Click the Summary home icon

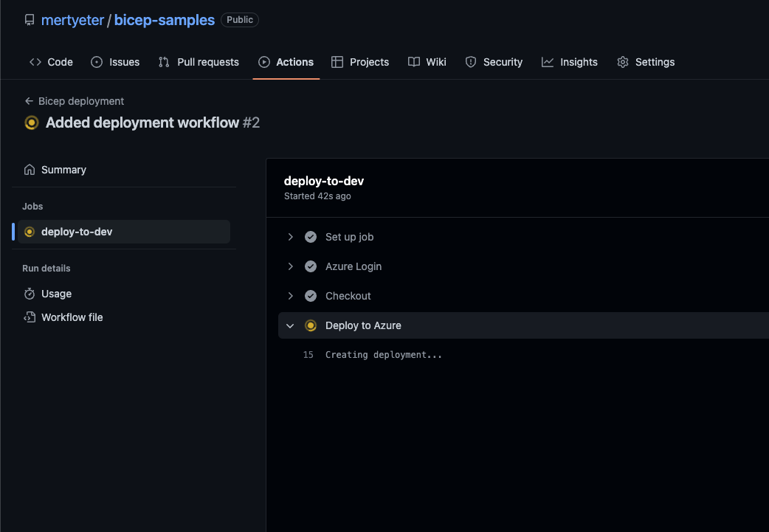coord(30,170)
